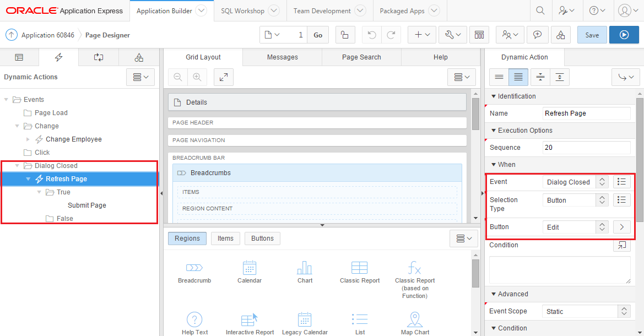Open the Utilities wrench menu
The image size is (644, 336).
click(x=453, y=34)
